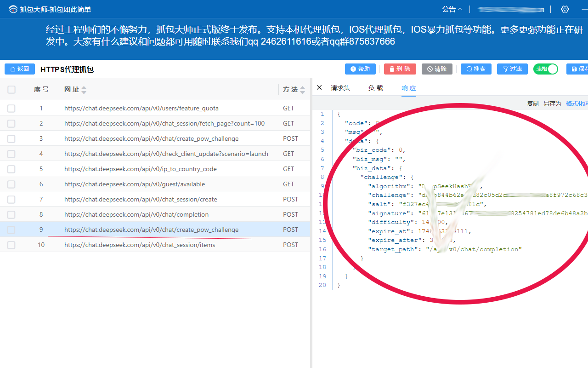This screenshot has width=588, height=368.
Task: Close the detail panel with X icon
Action: click(319, 87)
